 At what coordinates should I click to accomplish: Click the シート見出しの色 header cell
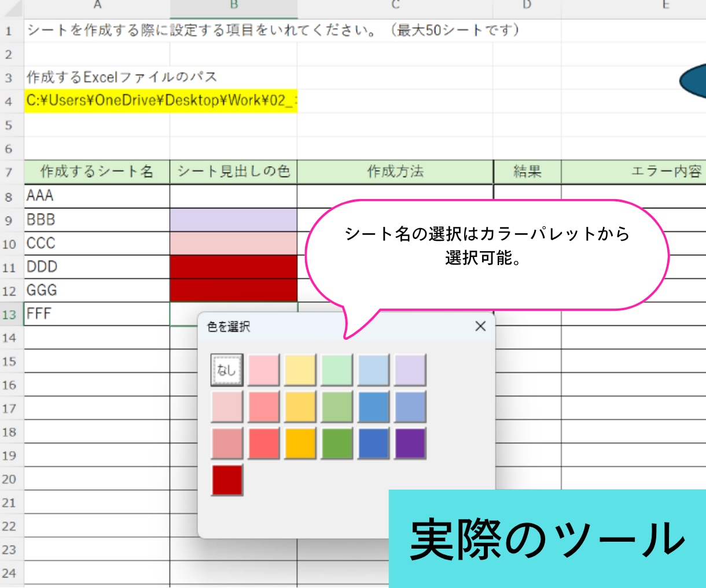pyautogui.click(x=234, y=171)
